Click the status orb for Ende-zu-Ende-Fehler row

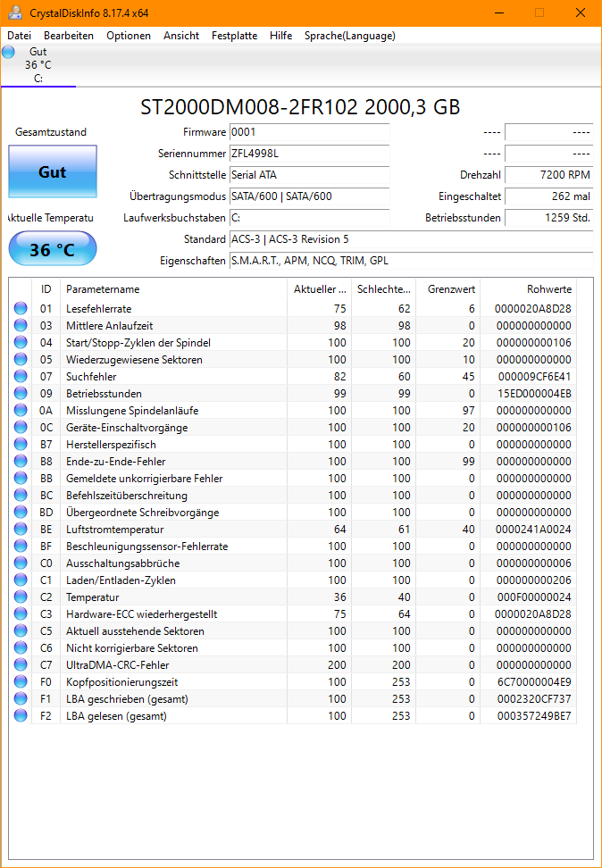21,462
